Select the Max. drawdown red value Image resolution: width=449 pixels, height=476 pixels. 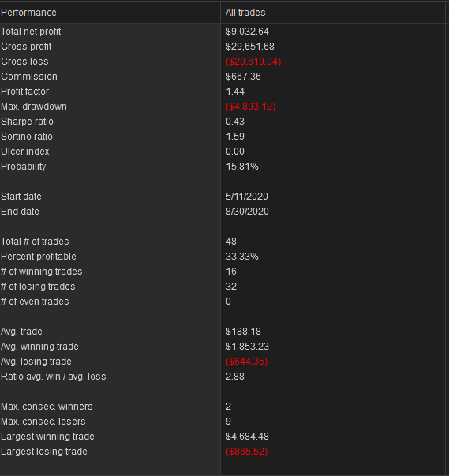click(251, 107)
